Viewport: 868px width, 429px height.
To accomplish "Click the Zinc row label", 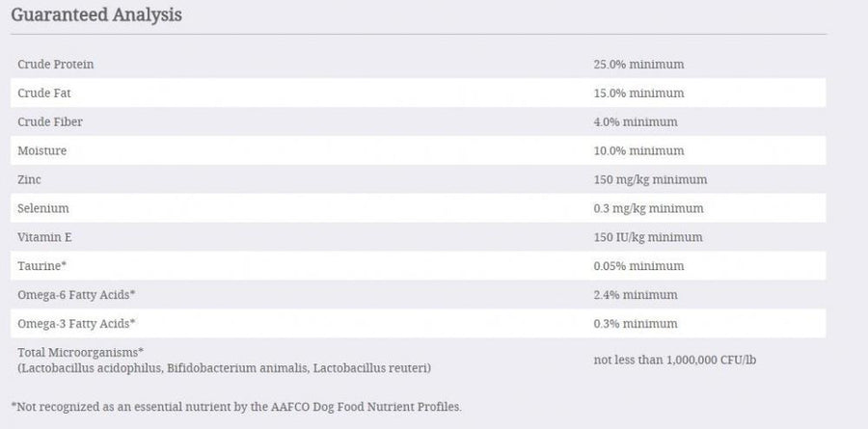I will pos(29,179).
